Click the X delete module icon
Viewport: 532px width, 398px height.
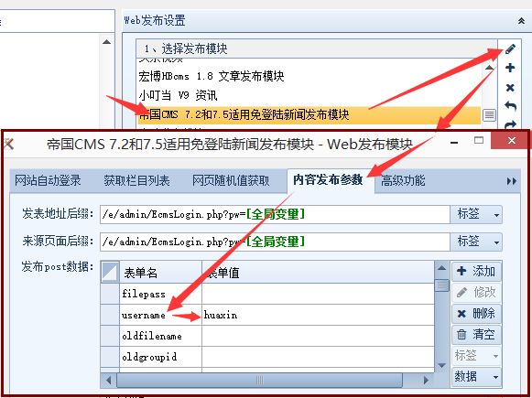pos(510,88)
